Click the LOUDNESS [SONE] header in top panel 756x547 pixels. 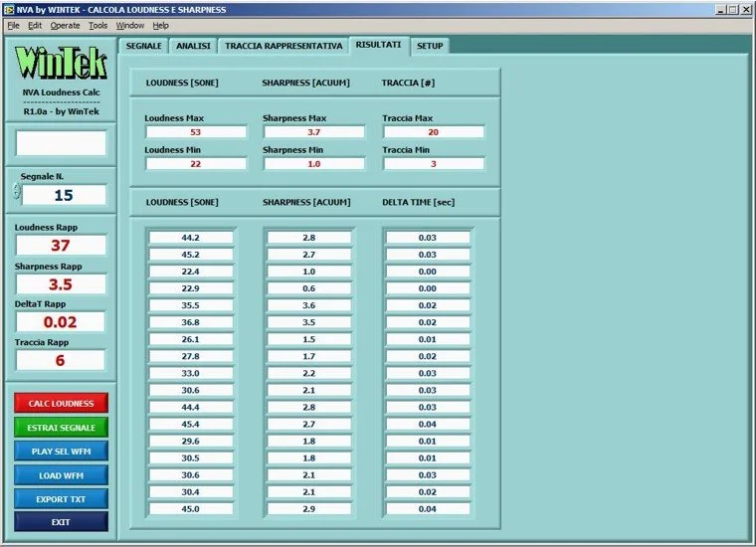[x=182, y=83]
